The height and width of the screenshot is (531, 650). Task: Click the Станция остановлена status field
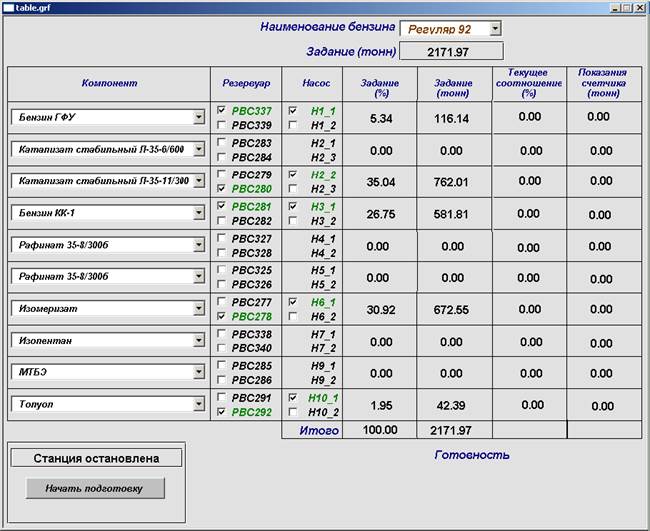pyautogui.click(x=97, y=458)
